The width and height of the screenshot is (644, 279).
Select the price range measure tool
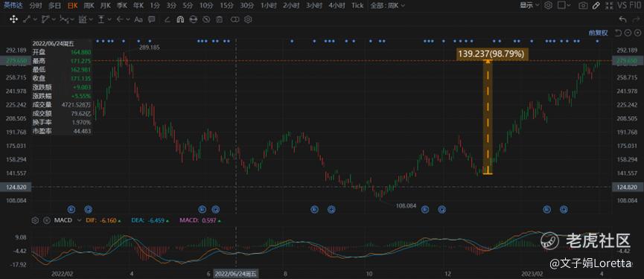[x=101, y=19]
